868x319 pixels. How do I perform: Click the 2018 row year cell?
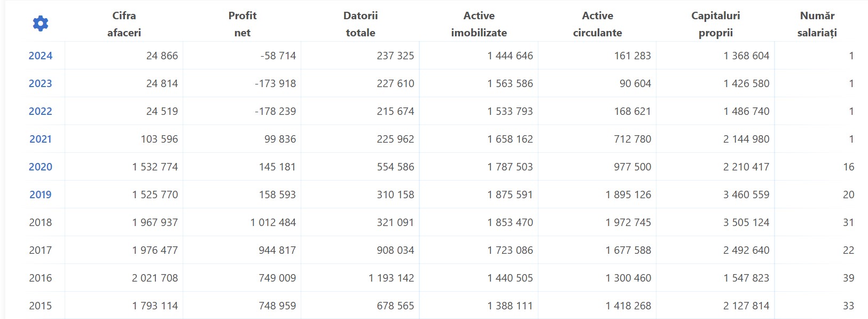pyautogui.click(x=41, y=222)
